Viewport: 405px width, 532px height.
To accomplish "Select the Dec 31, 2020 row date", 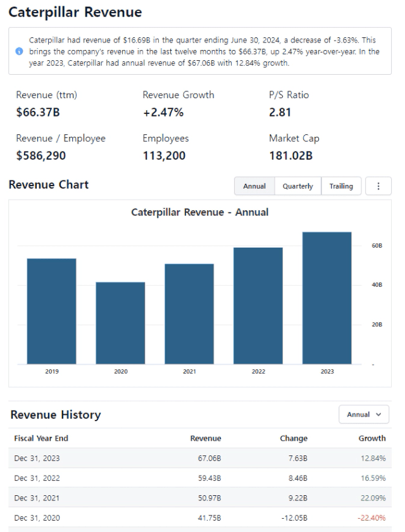I will 37,518.
